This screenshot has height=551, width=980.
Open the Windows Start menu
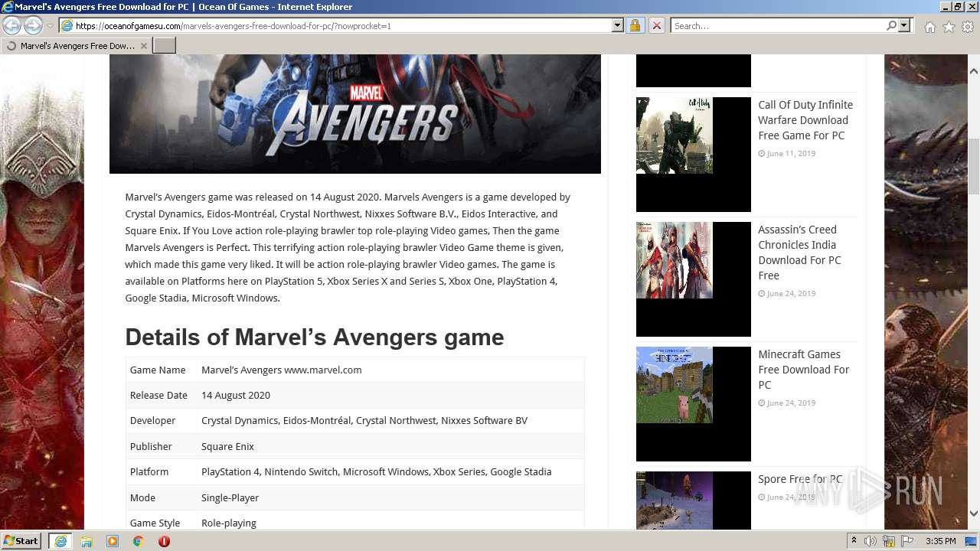click(21, 541)
